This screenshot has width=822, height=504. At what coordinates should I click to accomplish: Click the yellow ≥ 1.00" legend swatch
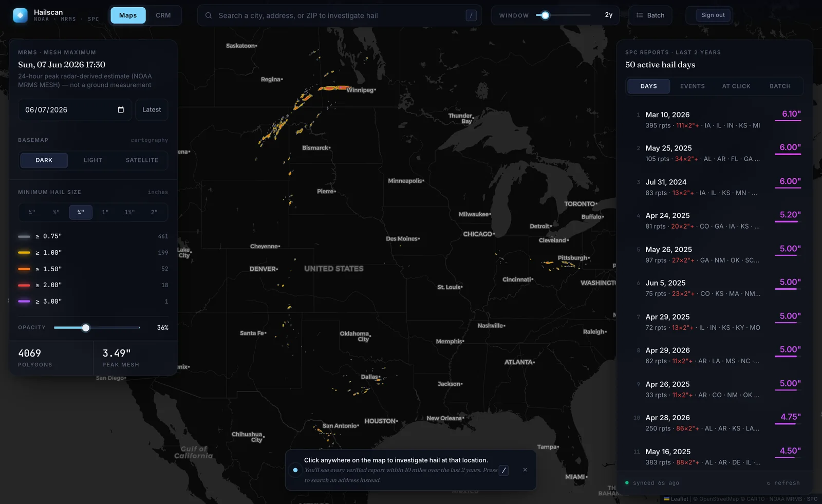click(x=24, y=253)
